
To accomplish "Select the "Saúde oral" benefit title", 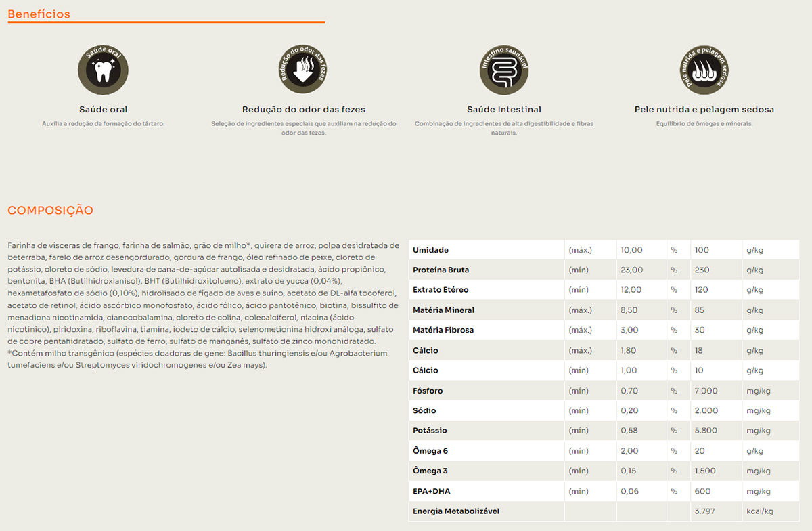I will tap(103, 109).
